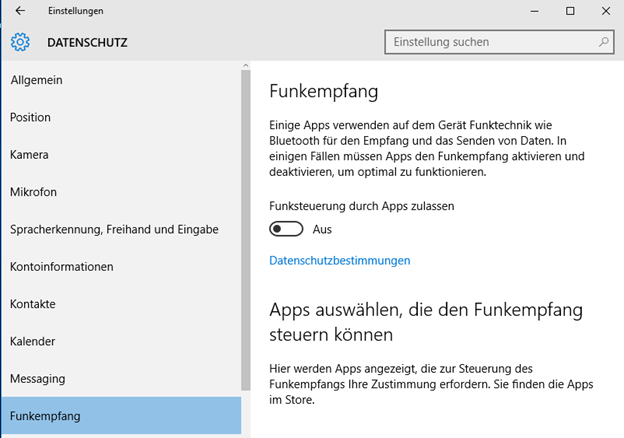This screenshot has height=438, width=624.
Task: Click the search magnifier icon
Action: 604,42
